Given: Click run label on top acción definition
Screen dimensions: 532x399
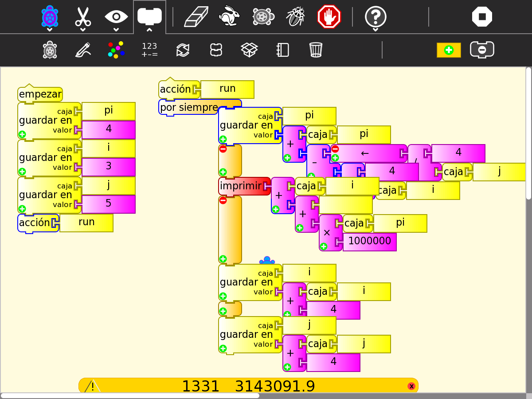Looking at the screenshot, I should click(227, 89).
